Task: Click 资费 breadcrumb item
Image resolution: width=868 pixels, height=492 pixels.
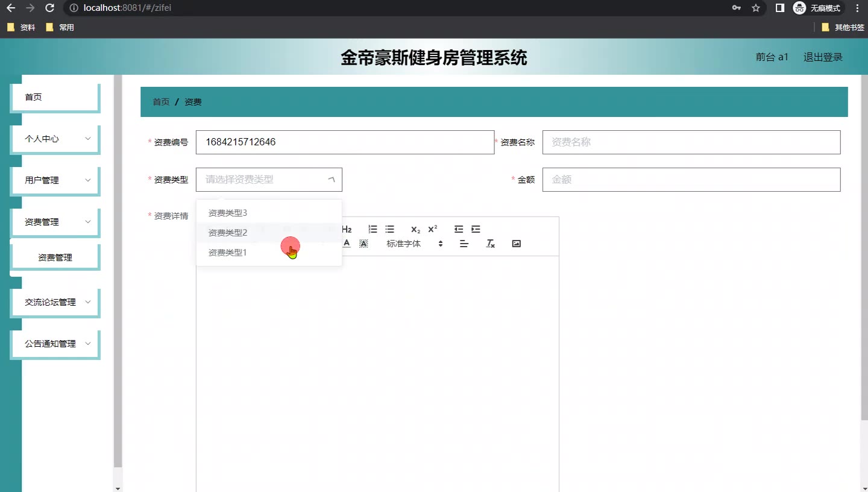Action: [x=193, y=102]
